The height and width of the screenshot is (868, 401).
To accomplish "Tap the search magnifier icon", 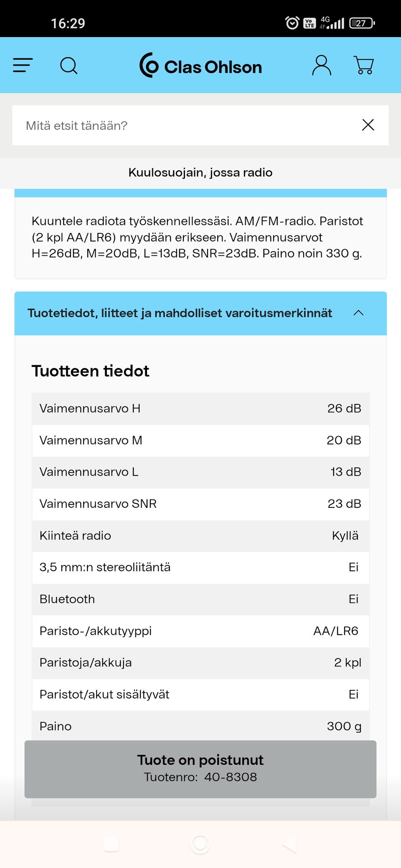I will click(69, 66).
